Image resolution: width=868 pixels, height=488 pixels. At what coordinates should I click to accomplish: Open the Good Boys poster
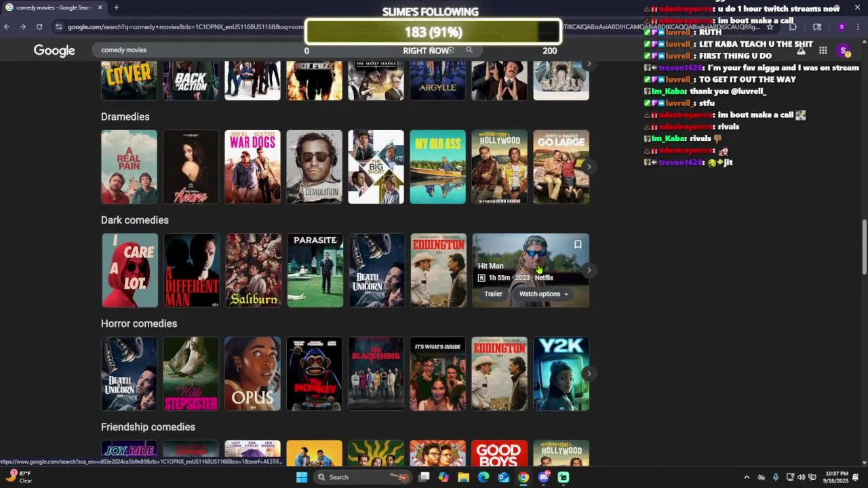[x=499, y=453]
